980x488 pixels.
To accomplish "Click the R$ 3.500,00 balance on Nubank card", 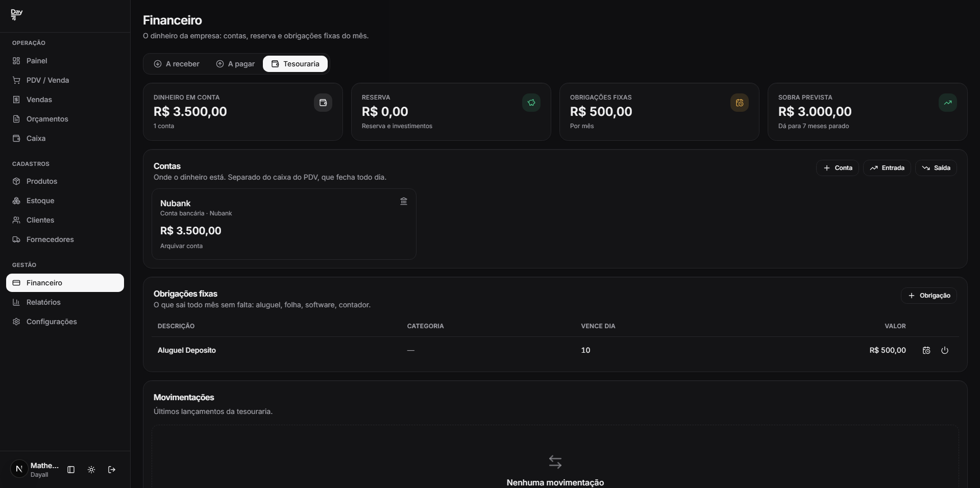I will 191,231.
